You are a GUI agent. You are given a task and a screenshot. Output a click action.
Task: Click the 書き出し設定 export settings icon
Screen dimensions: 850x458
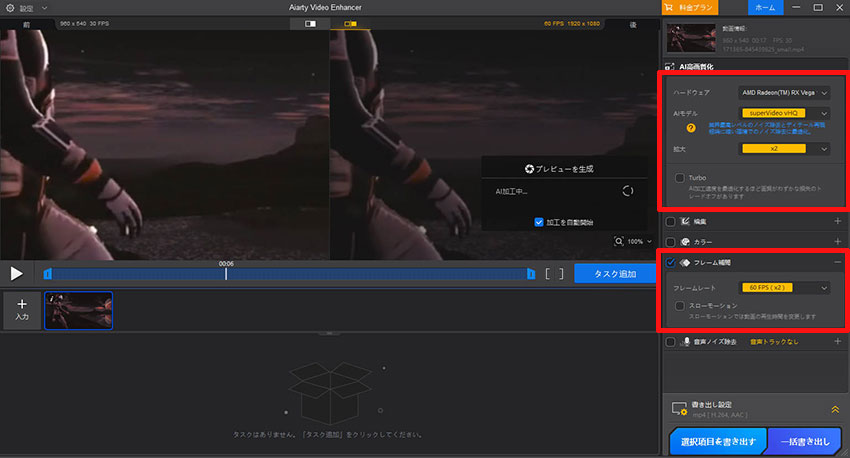coord(679,409)
